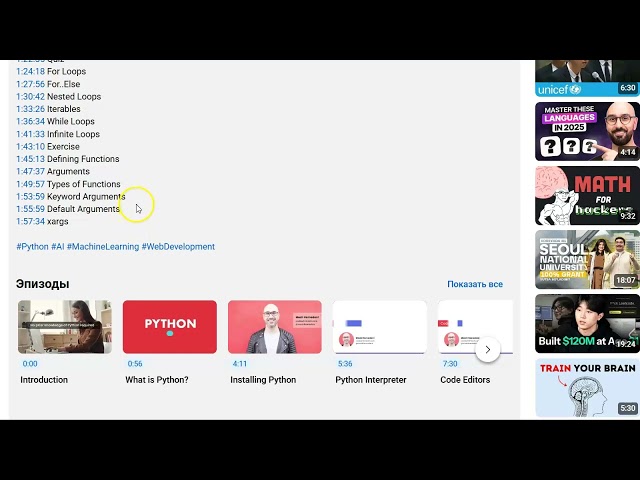Jump to 1:24:18 For Loops timestamp

click(x=31, y=71)
